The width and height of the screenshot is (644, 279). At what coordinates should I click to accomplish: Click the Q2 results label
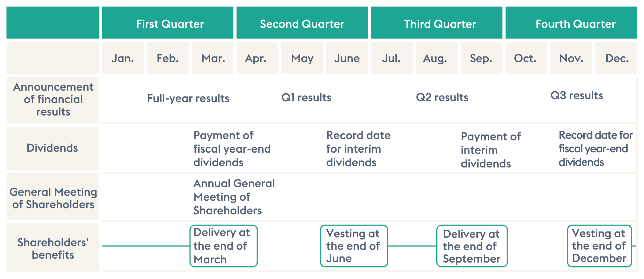point(442,97)
